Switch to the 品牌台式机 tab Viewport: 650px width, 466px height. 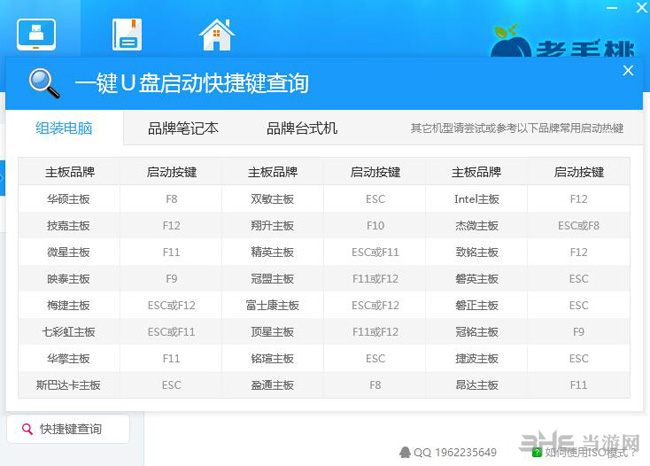click(x=301, y=128)
